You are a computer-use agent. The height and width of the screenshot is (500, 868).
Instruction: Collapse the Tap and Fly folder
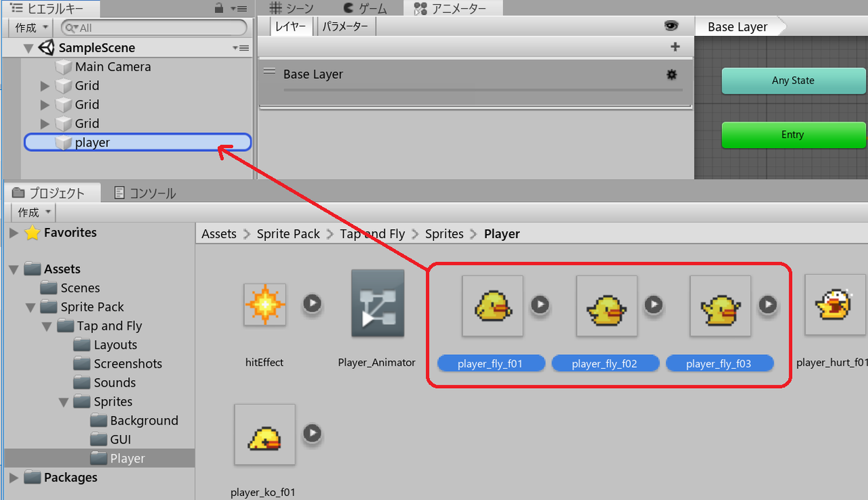point(47,326)
